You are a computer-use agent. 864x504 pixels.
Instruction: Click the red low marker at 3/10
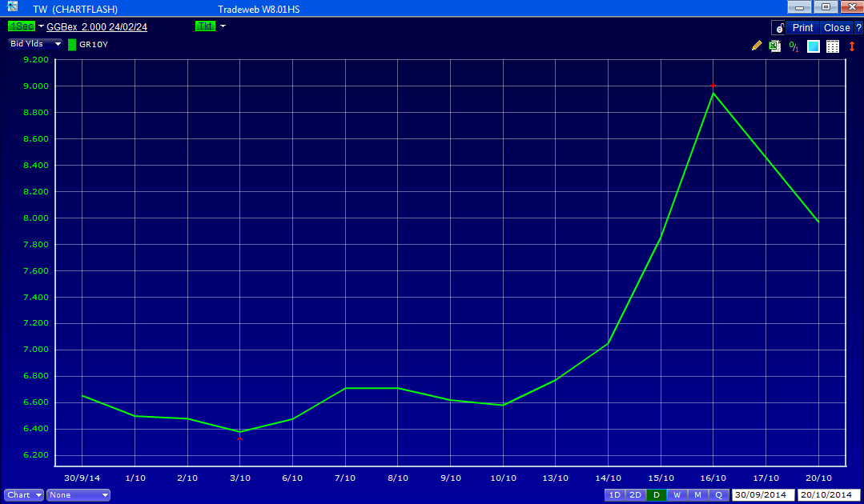pyautogui.click(x=239, y=439)
